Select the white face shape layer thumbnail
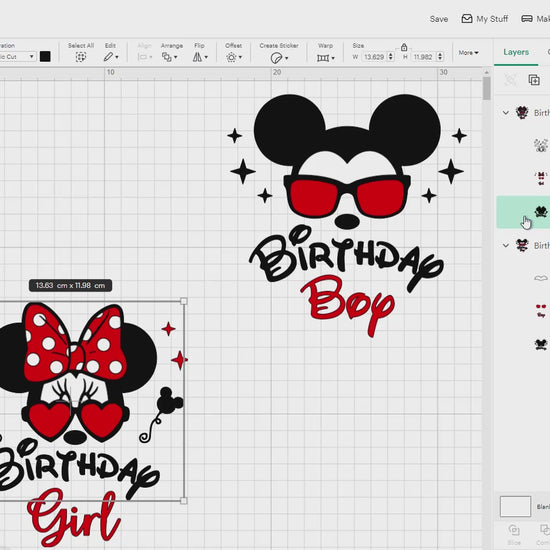Image resolution: width=550 pixels, height=550 pixels. (541, 278)
